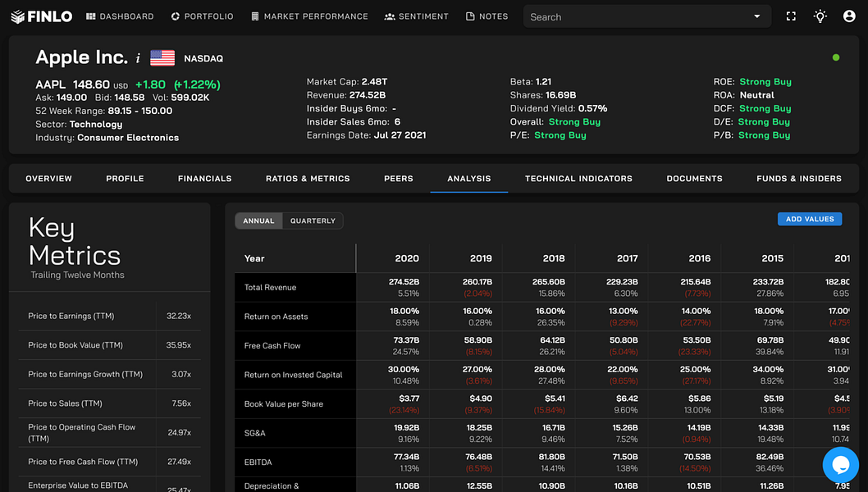Click the Sentiment people icon

click(x=390, y=16)
